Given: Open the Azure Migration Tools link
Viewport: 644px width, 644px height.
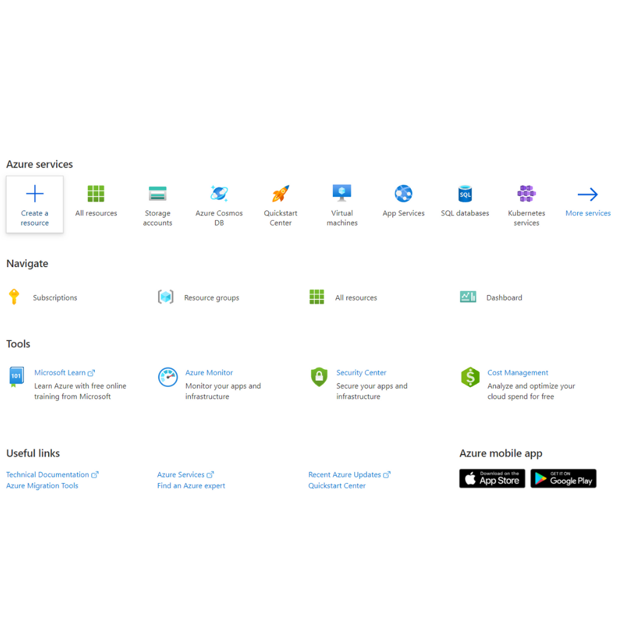Looking at the screenshot, I should point(42,485).
